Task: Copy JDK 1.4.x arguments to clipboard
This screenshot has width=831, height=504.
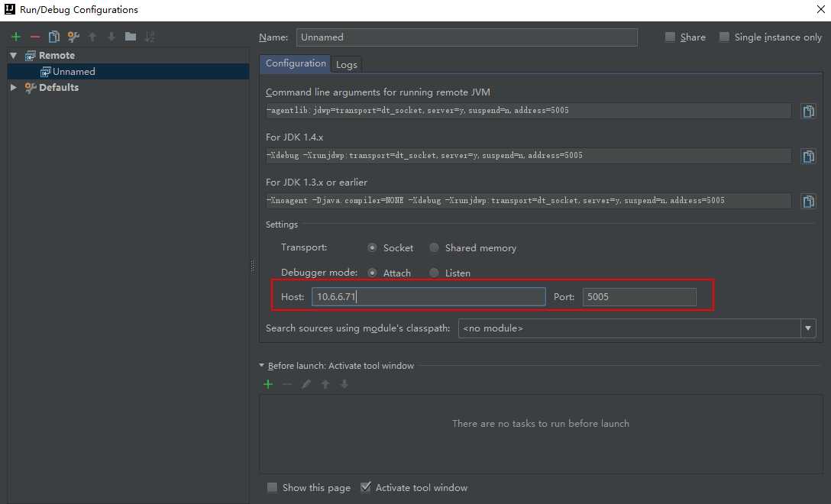Action: tap(808, 157)
